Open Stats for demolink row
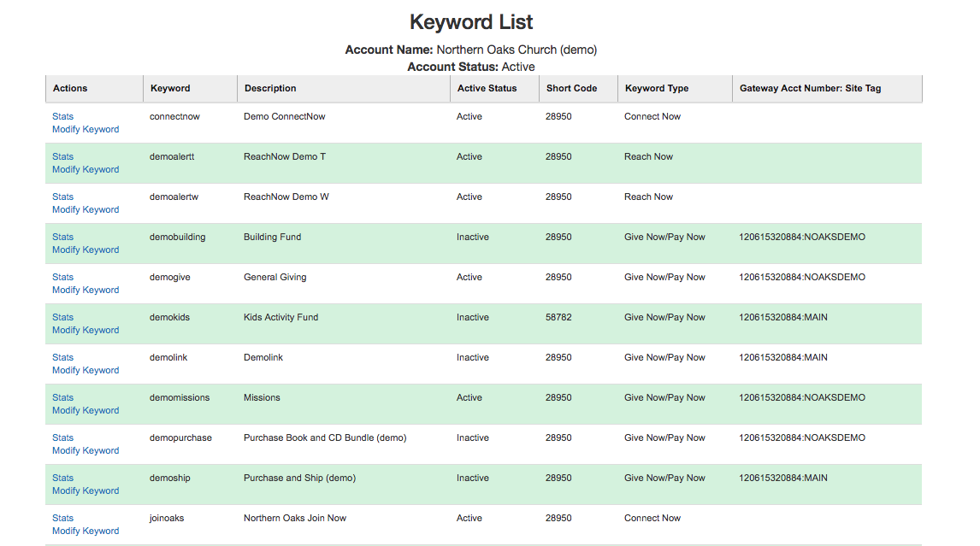The image size is (980, 546). click(62, 357)
